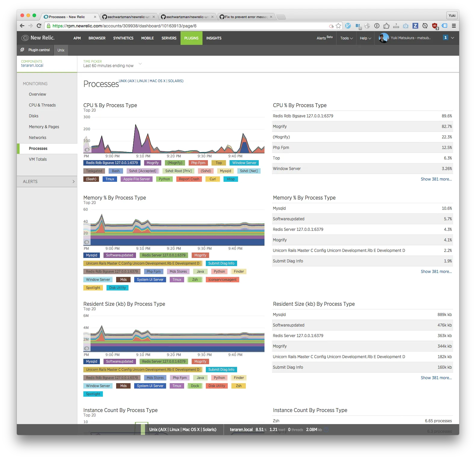This screenshot has width=476, height=459.
Task: Toggle Taskgated series in CPU legend
Action: point(94,171)
